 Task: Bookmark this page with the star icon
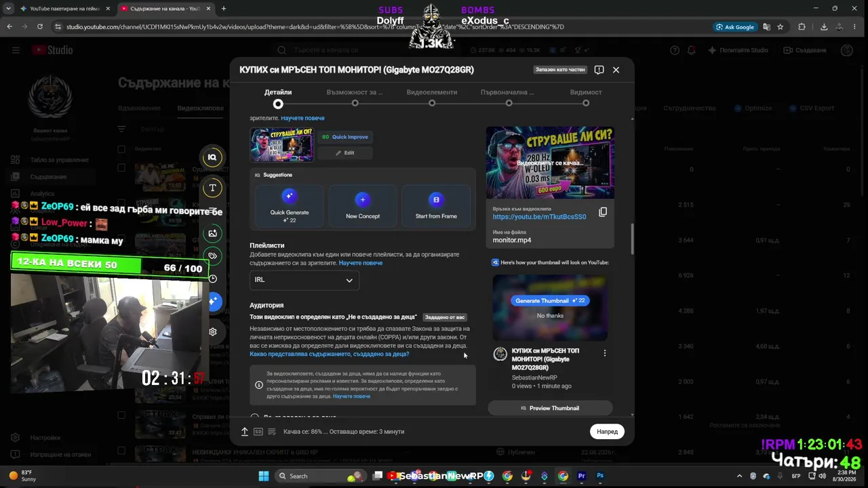pos(781,27)
